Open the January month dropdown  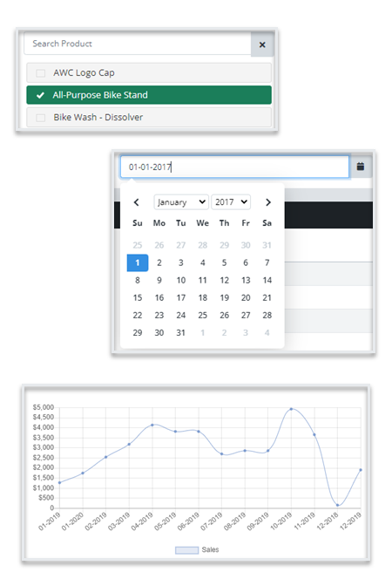coord(181,202)
